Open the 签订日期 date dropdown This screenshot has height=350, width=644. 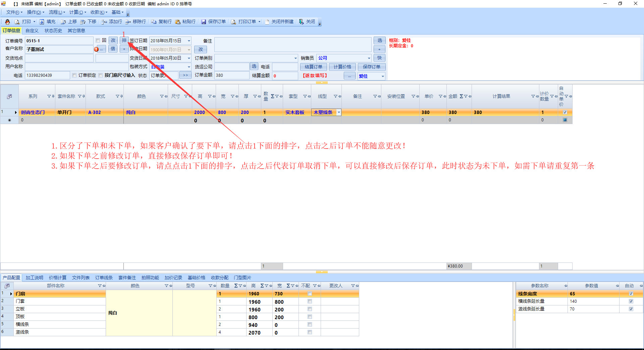189,41
